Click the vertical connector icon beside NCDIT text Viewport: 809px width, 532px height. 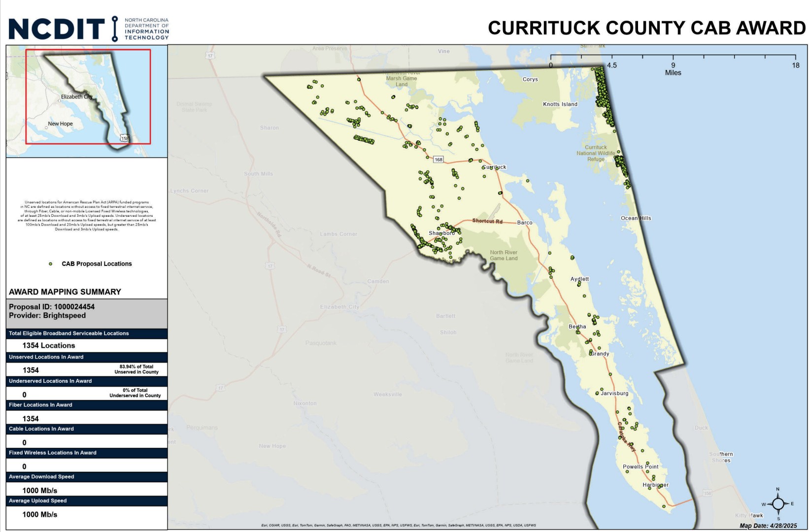[x=115, y=29]
